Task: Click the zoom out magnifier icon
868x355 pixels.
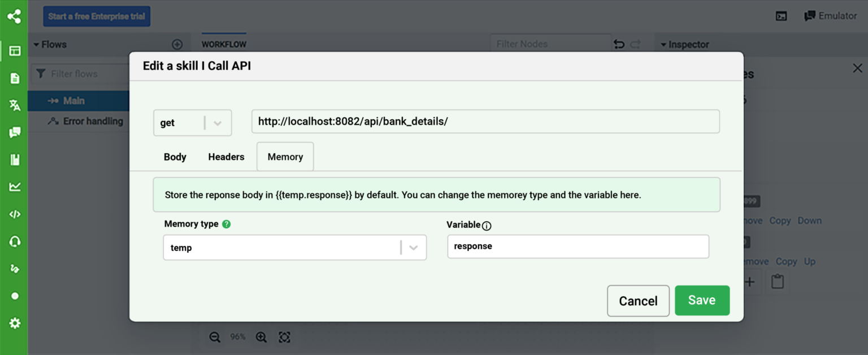Action: pyautogui.click(x=215, y=337)
